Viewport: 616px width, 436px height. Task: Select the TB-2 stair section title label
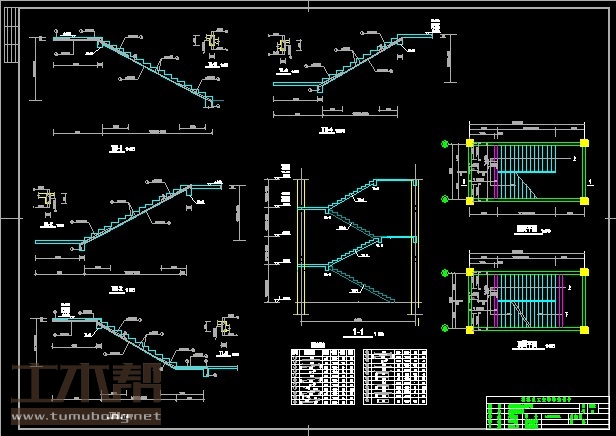(116, 289)
